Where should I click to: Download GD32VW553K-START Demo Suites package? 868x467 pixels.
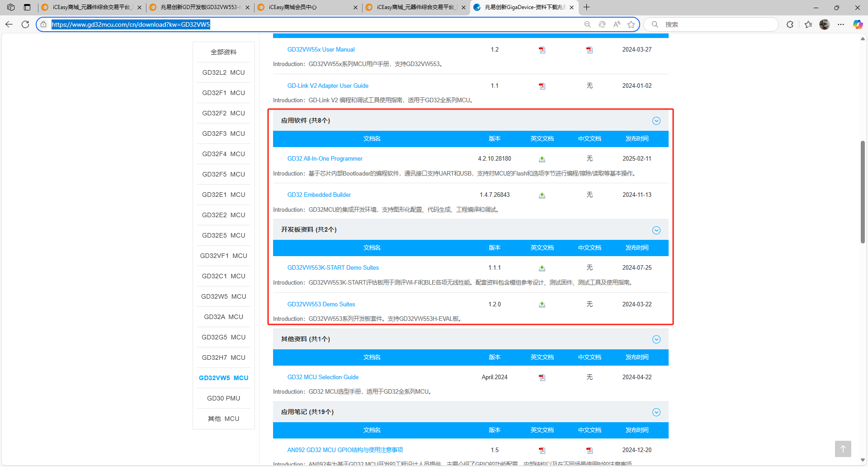tap(542, 268)
